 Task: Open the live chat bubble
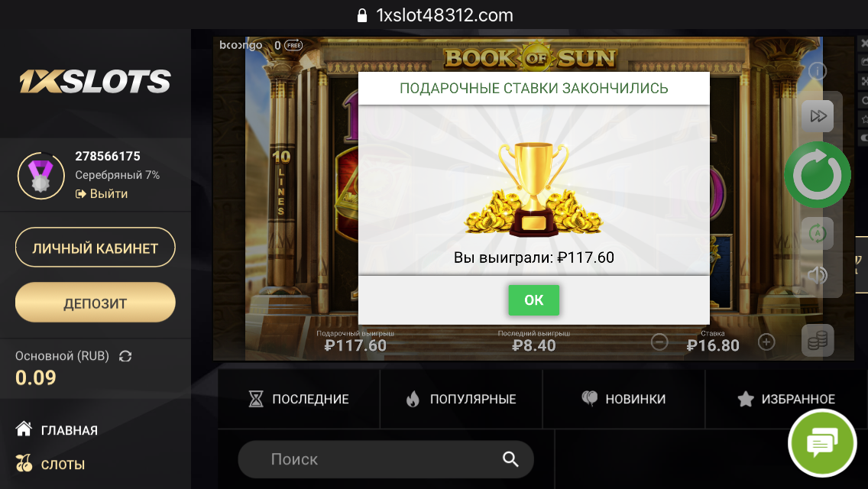tap(822, 443)
